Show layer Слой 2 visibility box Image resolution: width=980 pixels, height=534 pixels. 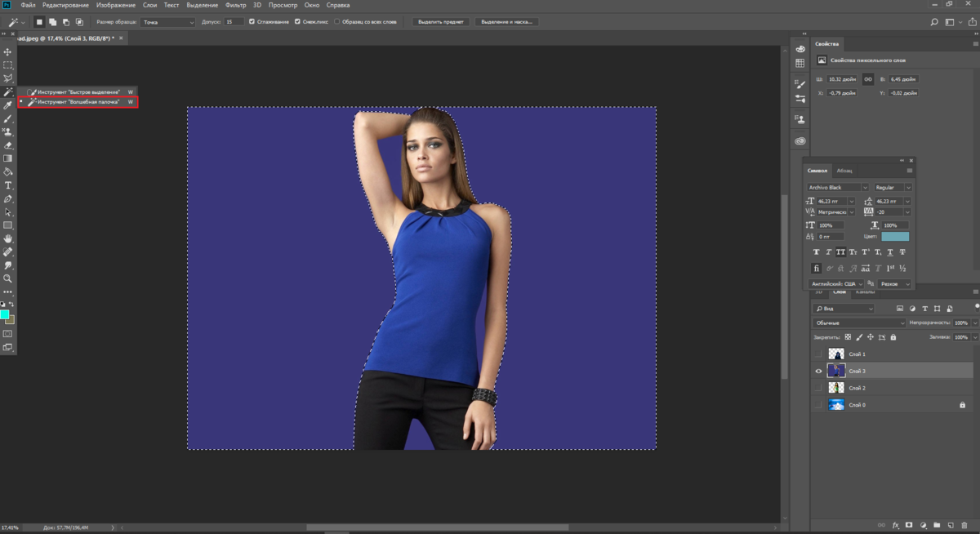tap(818, 388)
